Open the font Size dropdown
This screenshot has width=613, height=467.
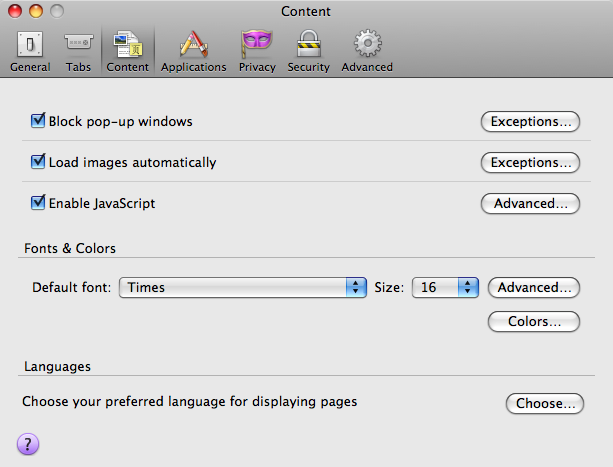(x=447, y=287)
